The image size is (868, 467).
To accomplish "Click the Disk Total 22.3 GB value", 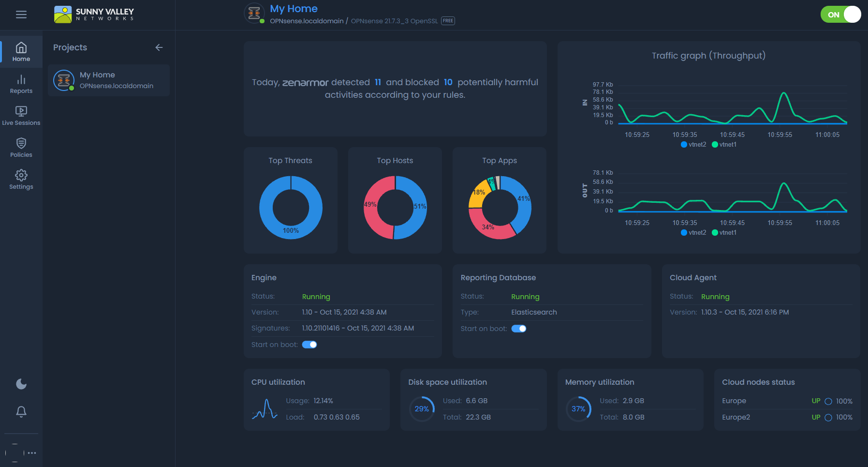I will tap(478, 417).
